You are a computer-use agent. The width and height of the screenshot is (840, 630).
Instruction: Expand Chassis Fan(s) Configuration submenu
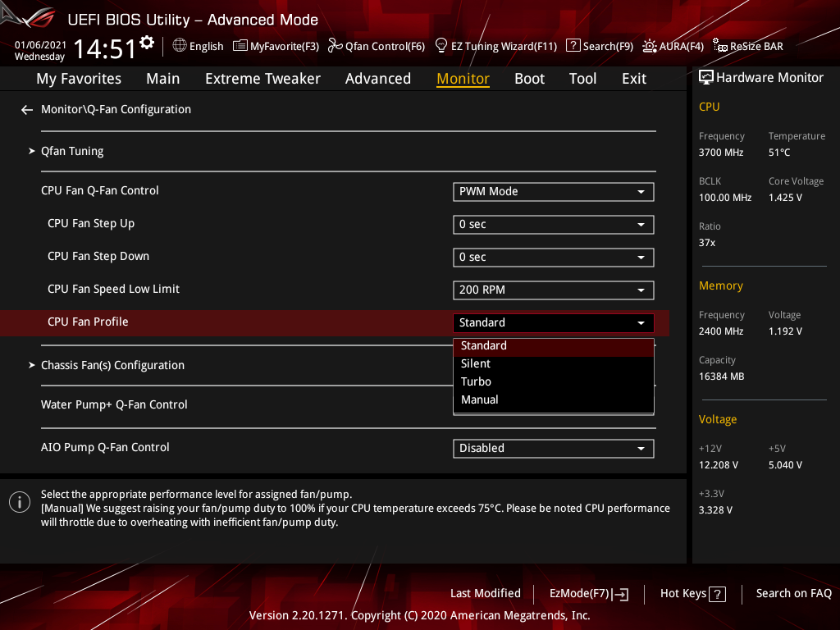(112, 365)
